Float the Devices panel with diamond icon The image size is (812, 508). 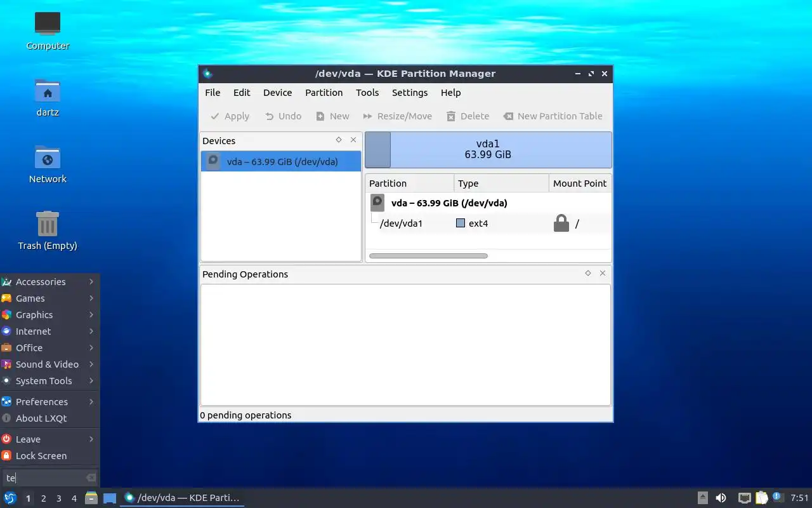339,140
